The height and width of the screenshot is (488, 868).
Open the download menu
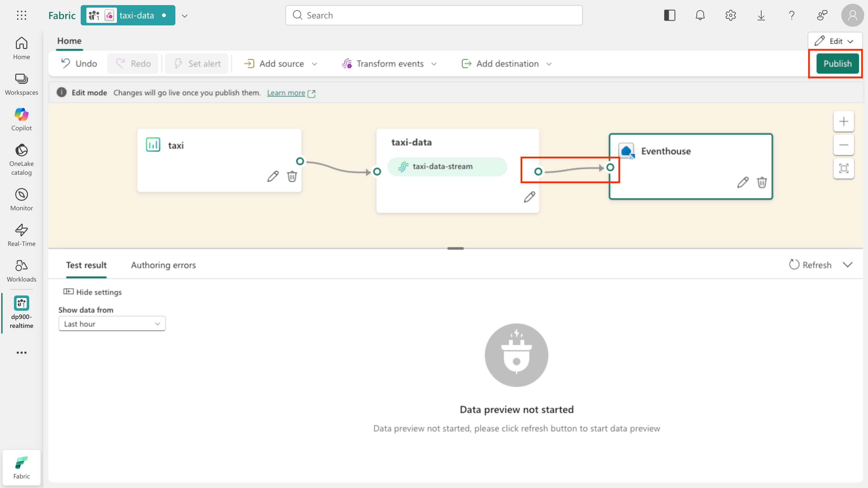pyautogui.click(x=761, y=15)
